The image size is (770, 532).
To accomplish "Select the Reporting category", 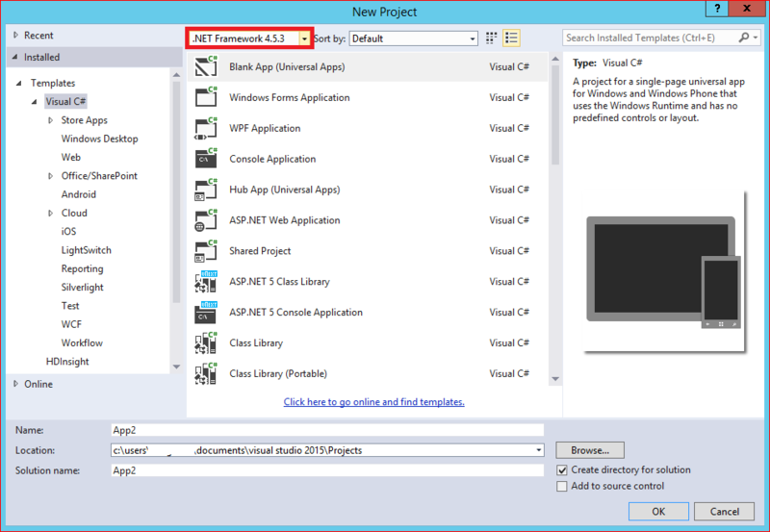I will [82, 268].
